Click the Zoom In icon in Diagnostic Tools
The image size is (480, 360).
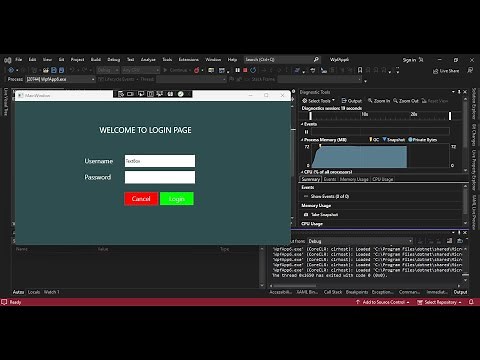[x=370, y=101]
